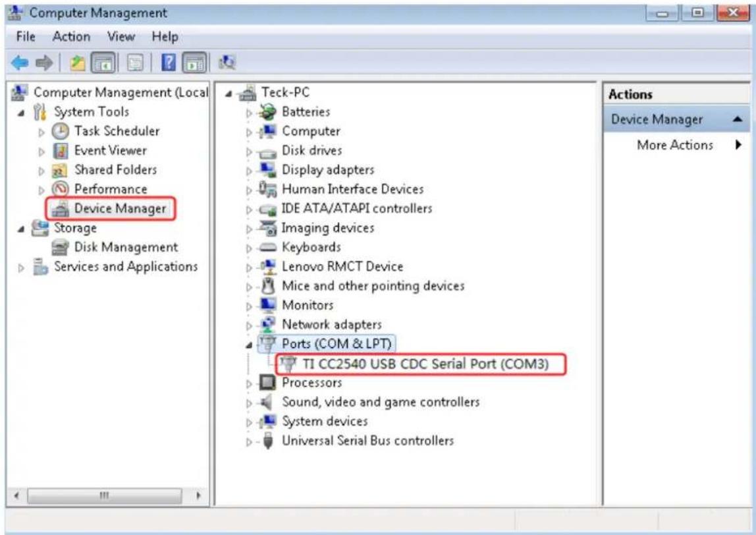Viewport: 756px width, 535px height.
Task: Click the Shared Folders icon
Action: [59, 170]
